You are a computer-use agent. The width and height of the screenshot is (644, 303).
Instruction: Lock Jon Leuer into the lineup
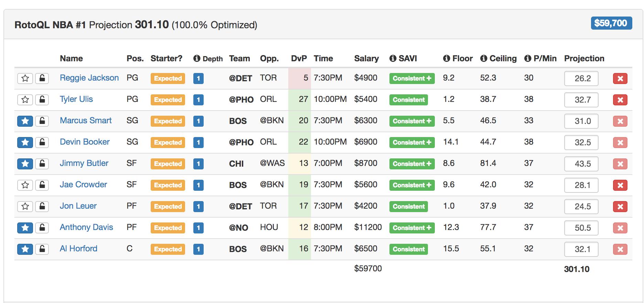point(42,206)
